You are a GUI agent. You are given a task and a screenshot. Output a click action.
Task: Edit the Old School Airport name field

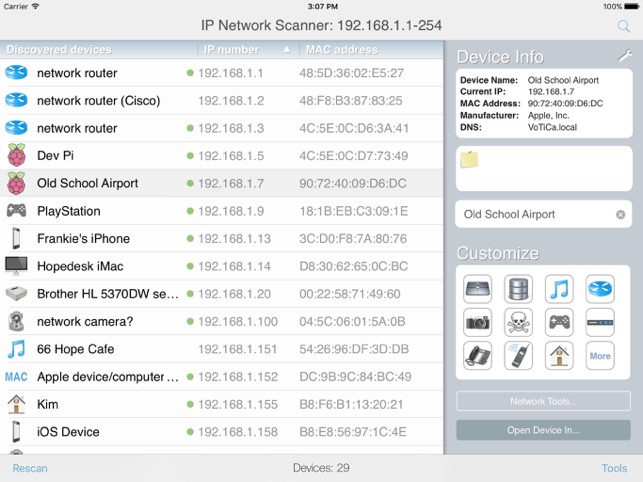[543, 214]
